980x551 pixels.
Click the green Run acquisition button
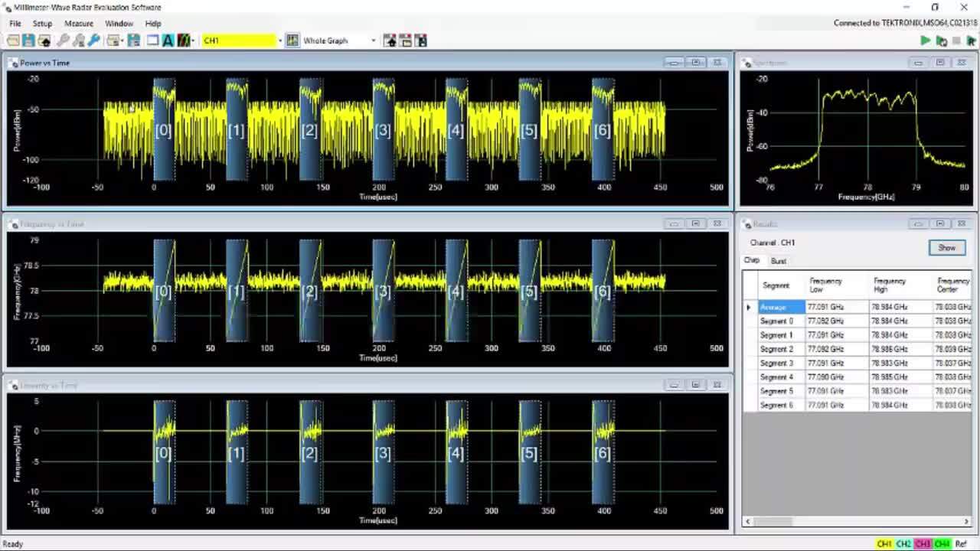926,41
